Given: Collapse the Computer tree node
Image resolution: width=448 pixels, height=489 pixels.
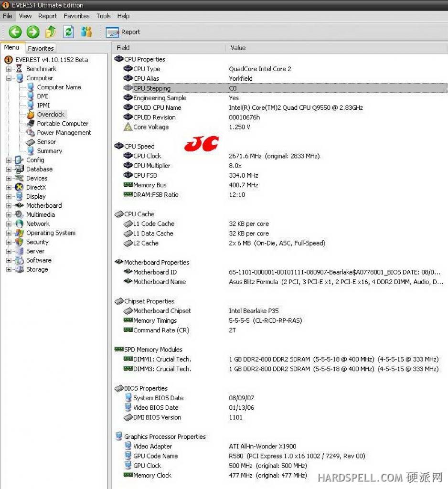Looking at the screenshot, I should 9,78.
